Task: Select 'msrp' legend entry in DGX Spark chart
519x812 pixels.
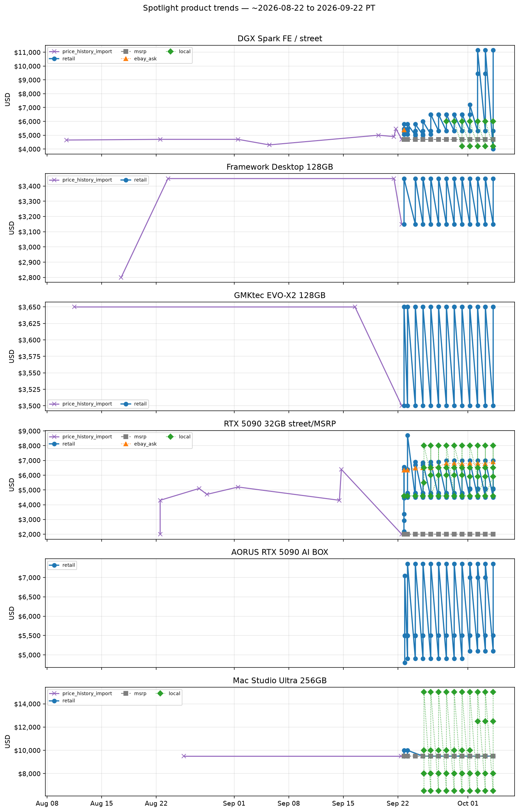Action: [134, 51]
